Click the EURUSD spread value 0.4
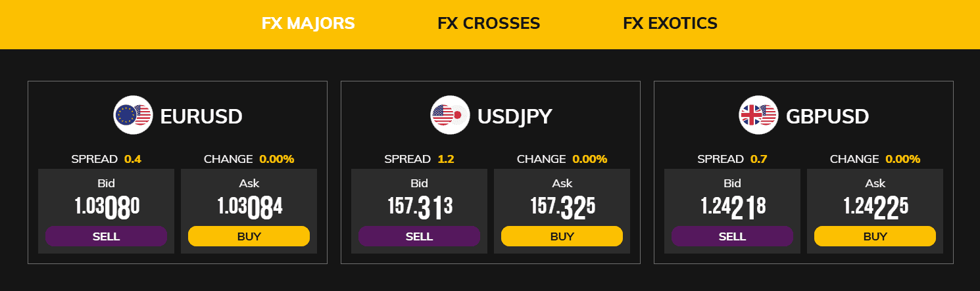 (x=133, y=159)
